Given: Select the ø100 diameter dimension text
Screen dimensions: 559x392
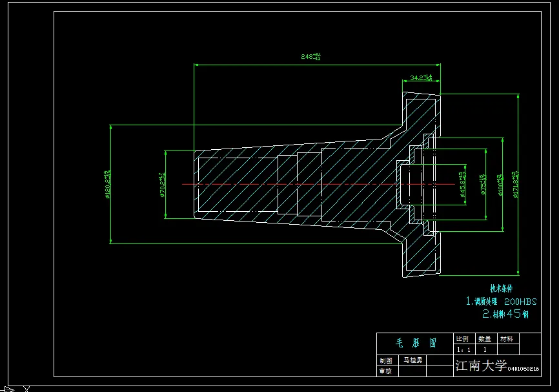Looking at the screenshot, I should tap(500, 185).
